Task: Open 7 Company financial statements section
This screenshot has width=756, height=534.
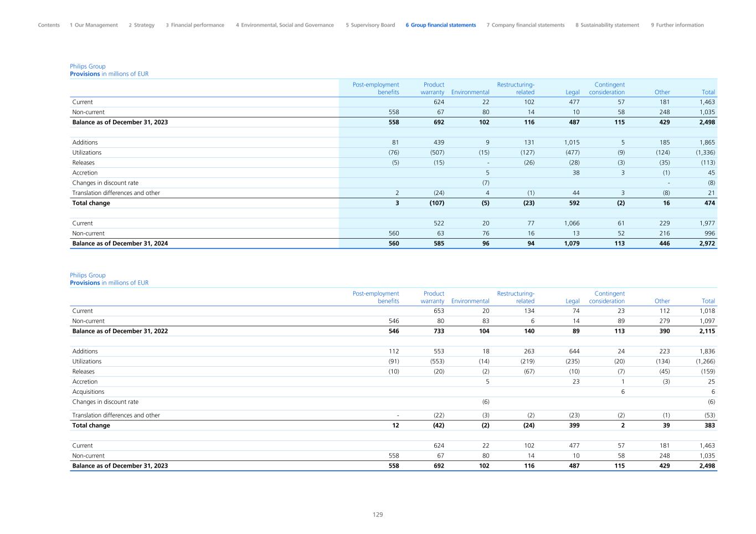Action: [526, 25]
